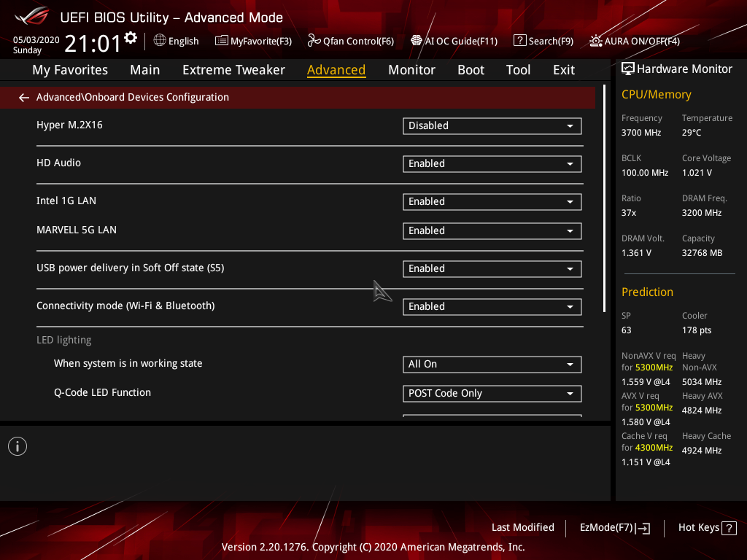Click the MyFavorite list icon
This screenshot has height=560, width=747.
point(222,41)
